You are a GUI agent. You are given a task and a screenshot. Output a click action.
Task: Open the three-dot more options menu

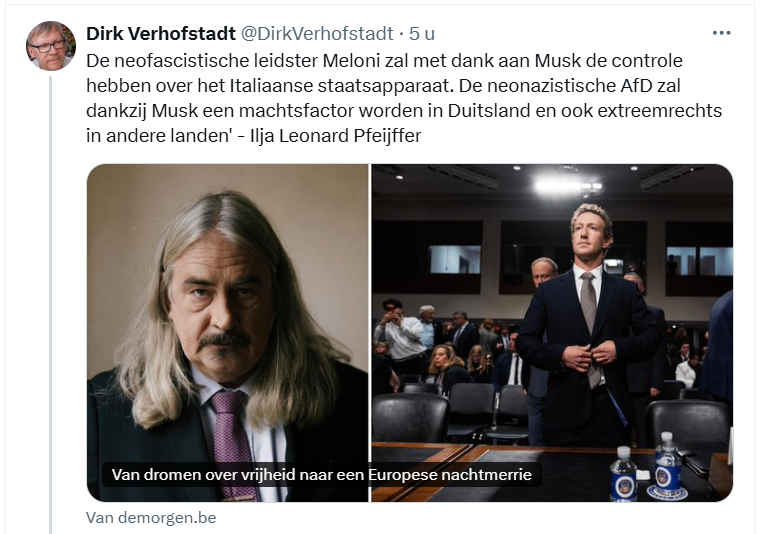721,33
